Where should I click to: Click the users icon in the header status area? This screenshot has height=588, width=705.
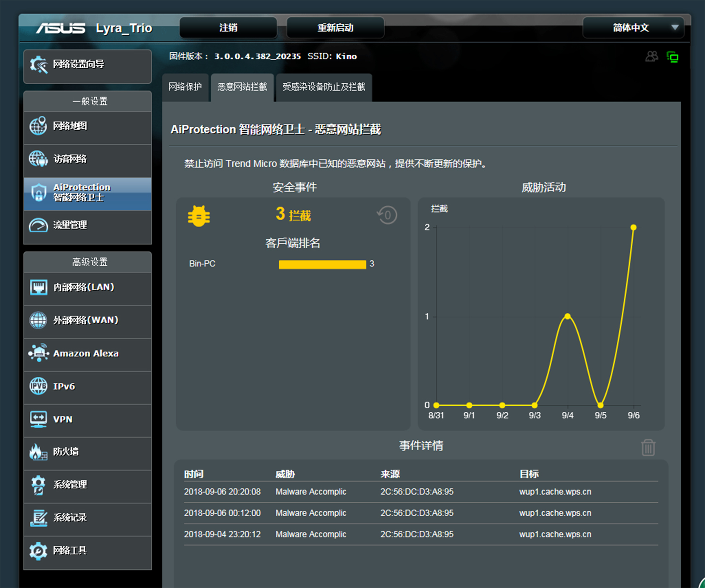651,56
